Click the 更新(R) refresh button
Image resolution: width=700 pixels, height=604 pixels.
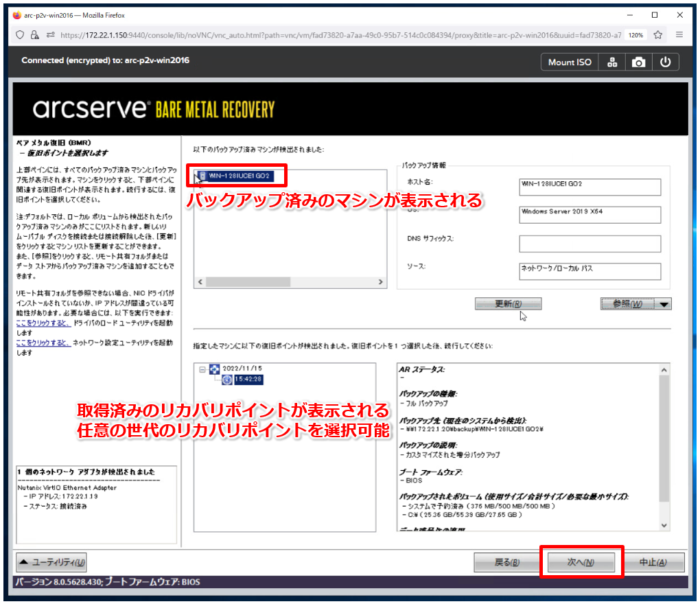(x=508, y=304)
